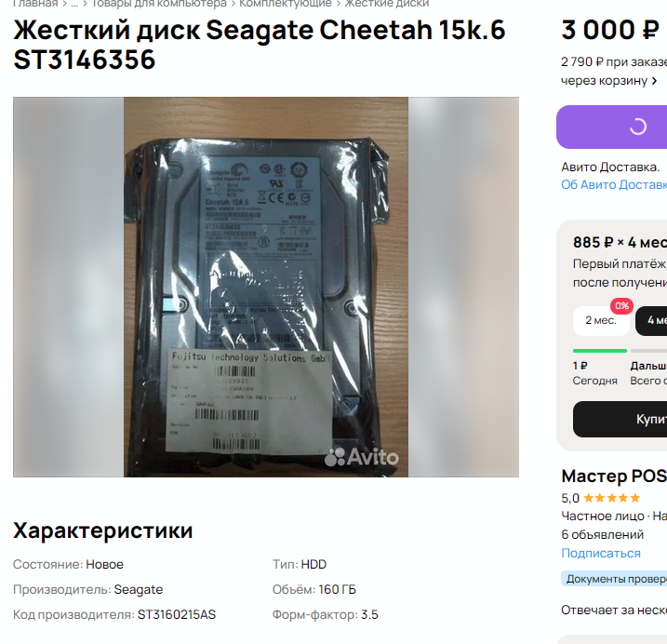
Task: Open the hard drive product photo
Action: click(x=266, y=287)
